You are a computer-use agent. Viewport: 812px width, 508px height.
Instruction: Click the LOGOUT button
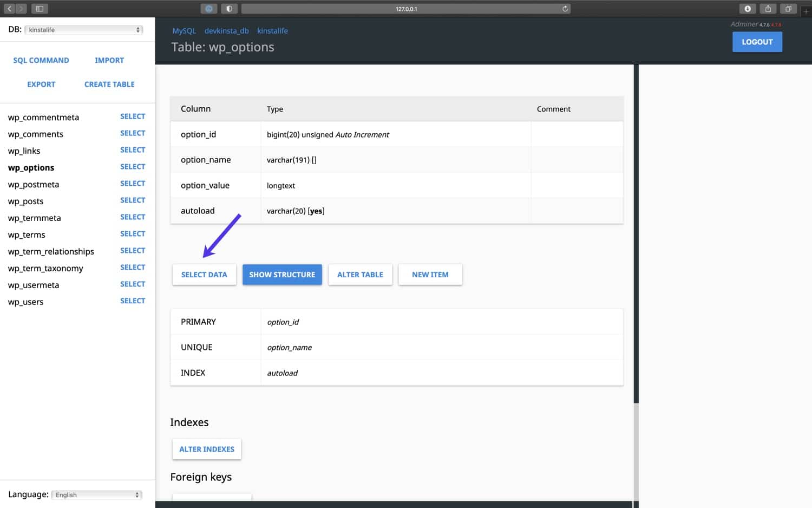click(x=757, y=42)
